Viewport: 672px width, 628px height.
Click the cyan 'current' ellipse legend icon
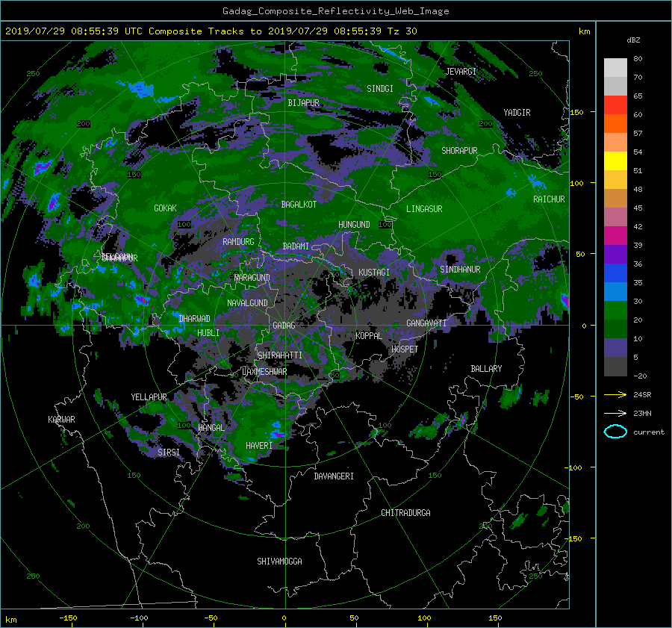[615, 432]
